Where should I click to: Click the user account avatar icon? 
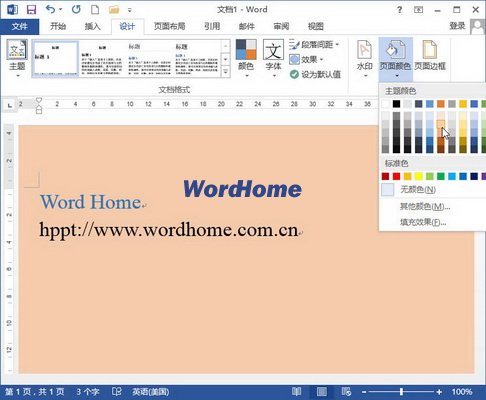(x=478, y=26)
